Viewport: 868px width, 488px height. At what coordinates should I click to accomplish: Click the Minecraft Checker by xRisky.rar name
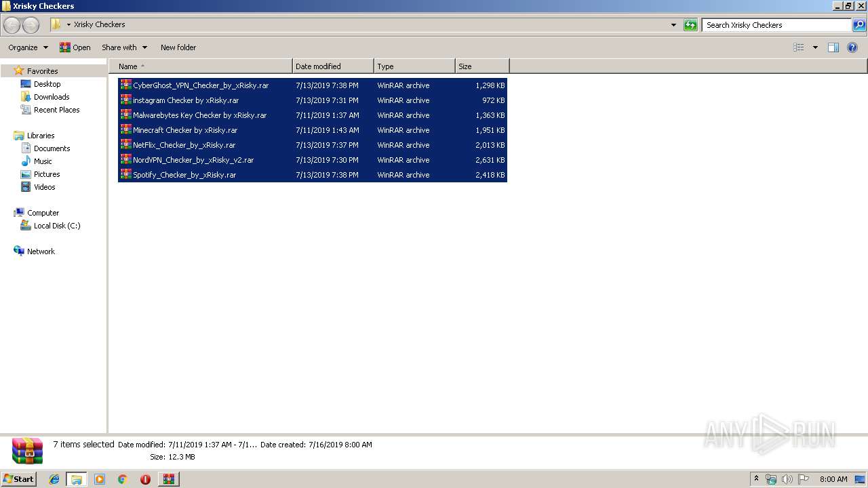pos(185,130)
